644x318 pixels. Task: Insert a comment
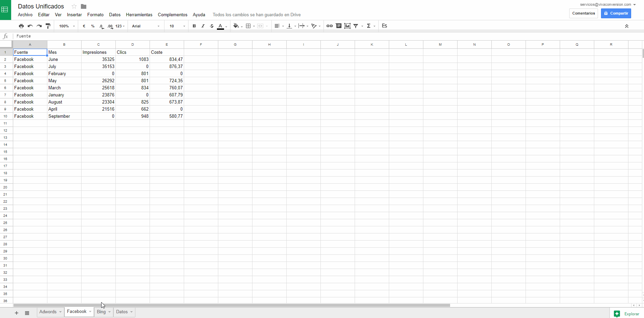coord(338,26)
